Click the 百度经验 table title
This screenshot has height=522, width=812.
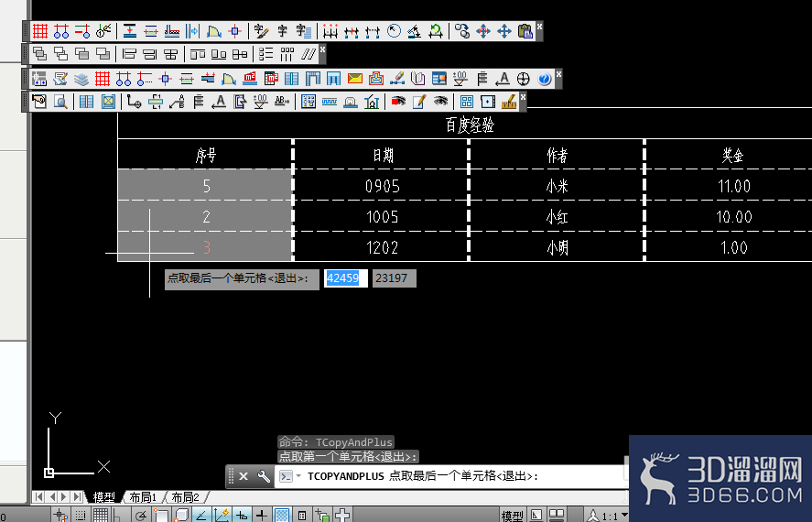tap(470, 125)
